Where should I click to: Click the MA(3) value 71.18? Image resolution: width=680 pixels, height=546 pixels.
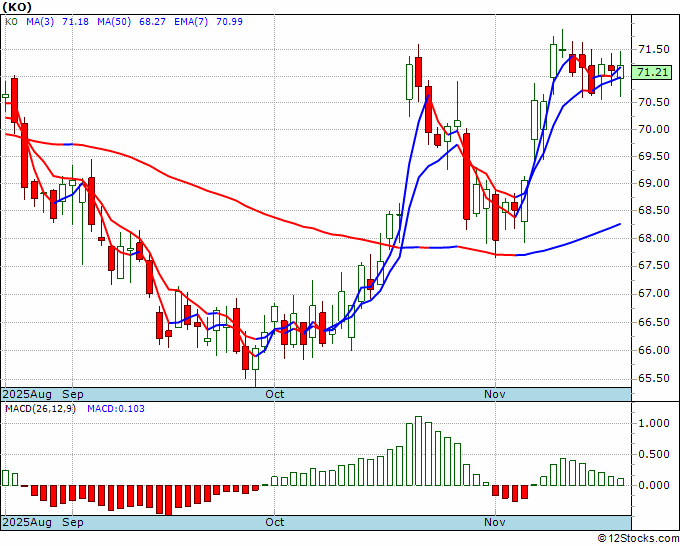coord(75,22)
